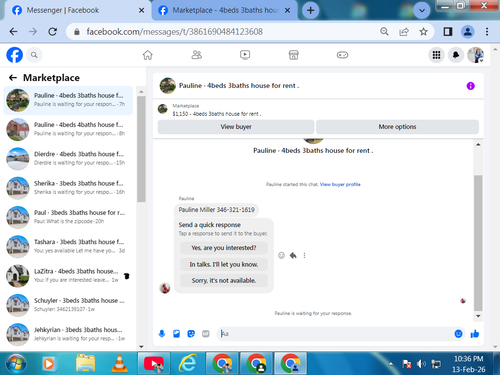Open Jehkyrian 3beds 3baths conversation
Screen dimensions: 500x375
(x=68, y=334)
